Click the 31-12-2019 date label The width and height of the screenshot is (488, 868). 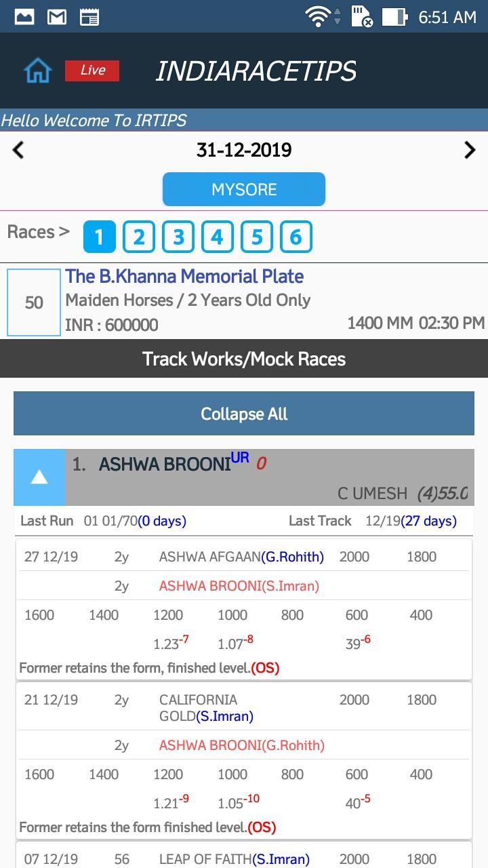(x=244, y=150)
